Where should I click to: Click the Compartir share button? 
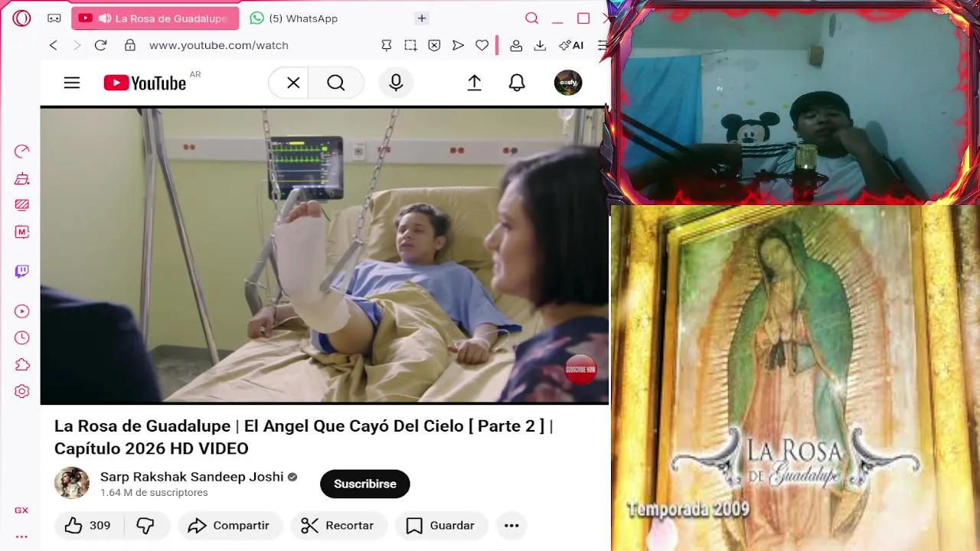click(x=230, y=526)
